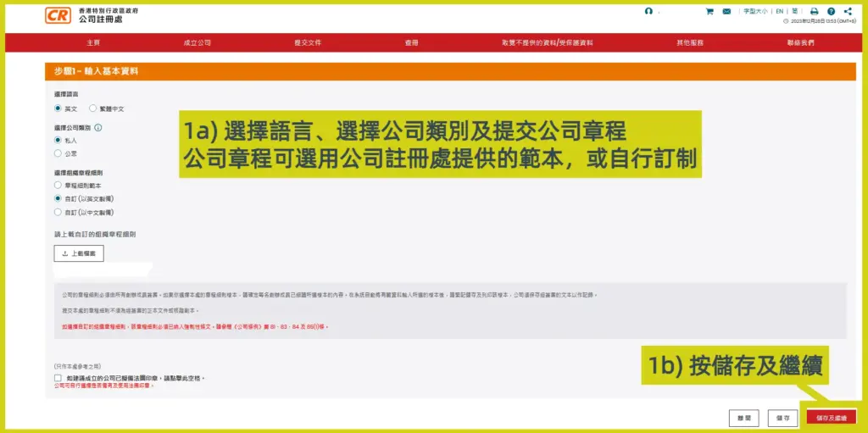Select 自訂 (以中文製備) radio option
The height and width of the screenshot is (433, 868).
(x=58, y=212)
